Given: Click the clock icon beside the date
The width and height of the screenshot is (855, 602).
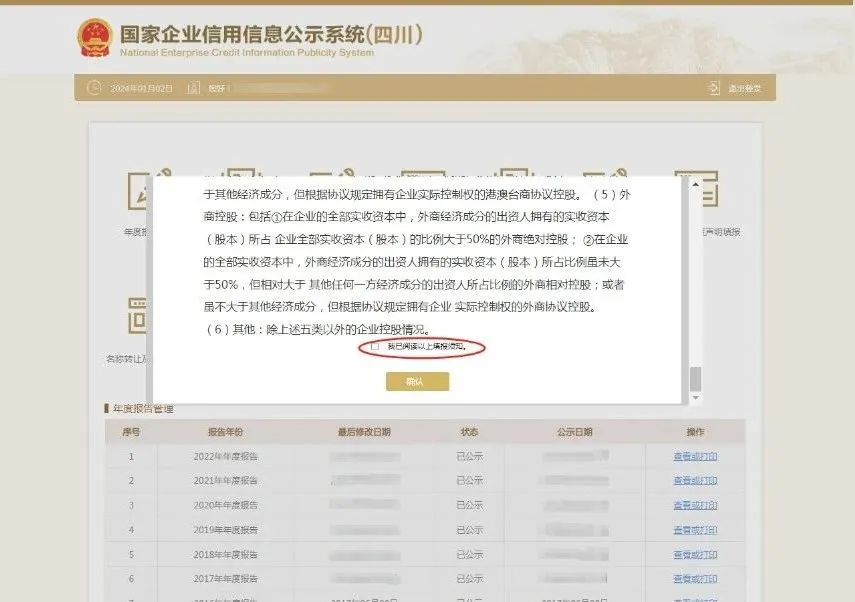Looking at the screenshot, I should click(x=95, y=88).
